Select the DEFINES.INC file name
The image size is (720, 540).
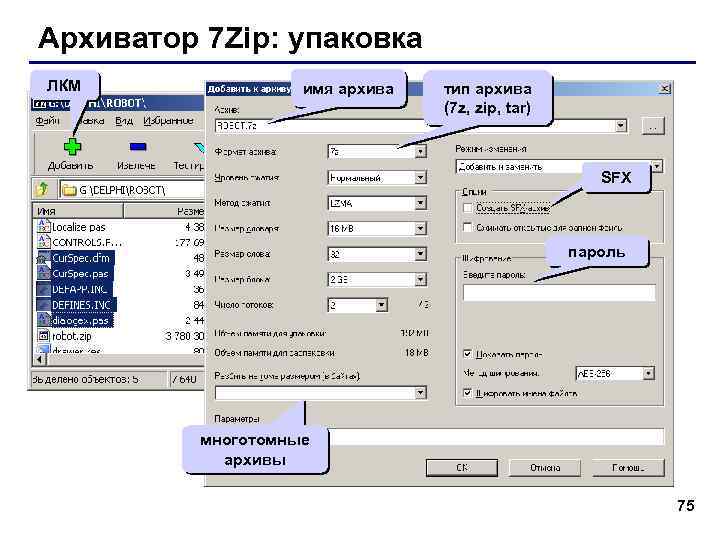coord(81,305)
